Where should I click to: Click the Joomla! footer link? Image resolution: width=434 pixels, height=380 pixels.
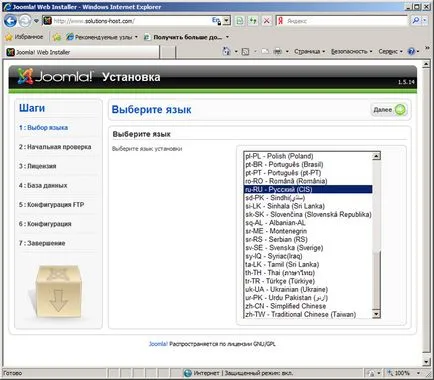click(158, 344)
